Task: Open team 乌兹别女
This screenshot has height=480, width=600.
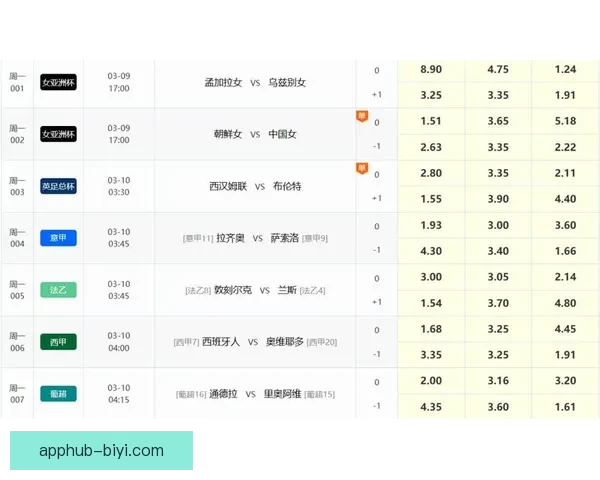Action: [x=287, y=82]
